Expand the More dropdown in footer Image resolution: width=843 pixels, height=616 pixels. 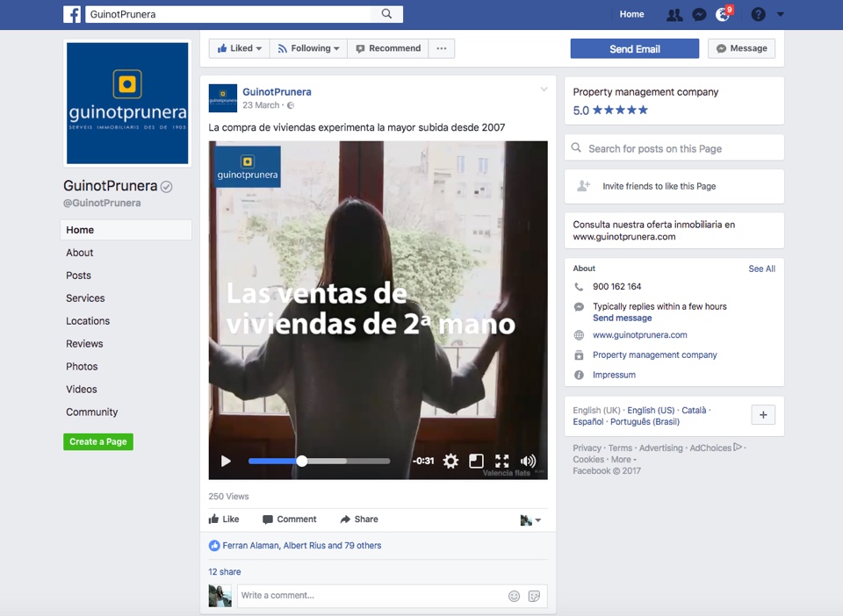(x=623, y=460)
